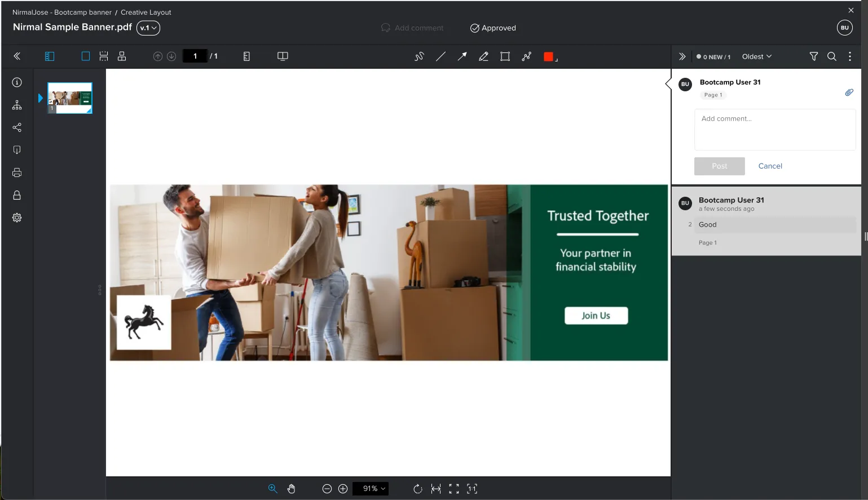
Task: Select the page 1 thumbnail
Action: pos(70,98)
